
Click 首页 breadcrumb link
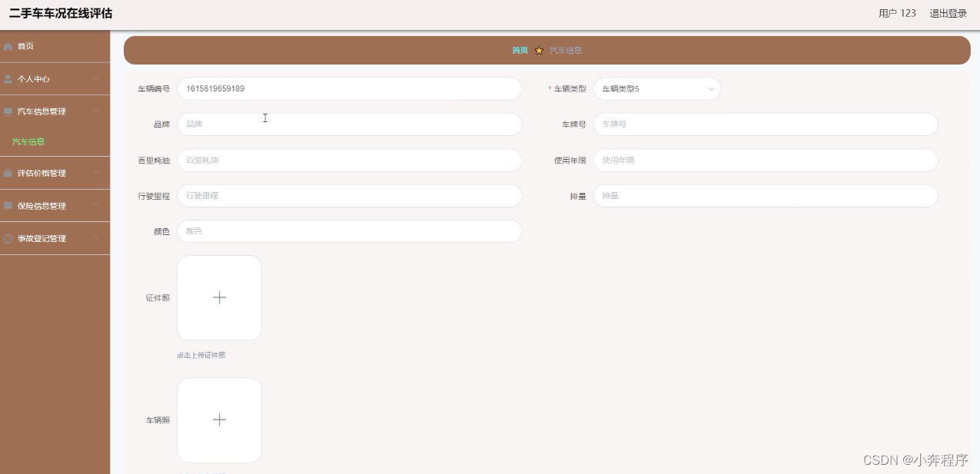coord(520,51)
